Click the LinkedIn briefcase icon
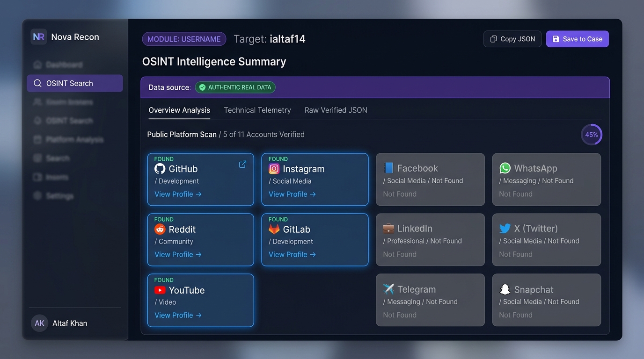The width and height of the screenshot is (644, 359). point(388,229)
